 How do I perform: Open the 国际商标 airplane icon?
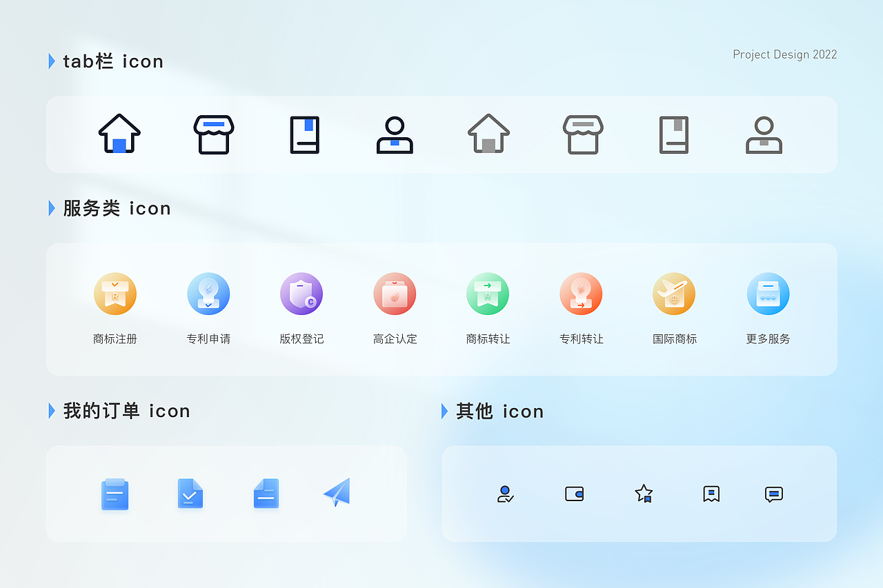[674, 294]
